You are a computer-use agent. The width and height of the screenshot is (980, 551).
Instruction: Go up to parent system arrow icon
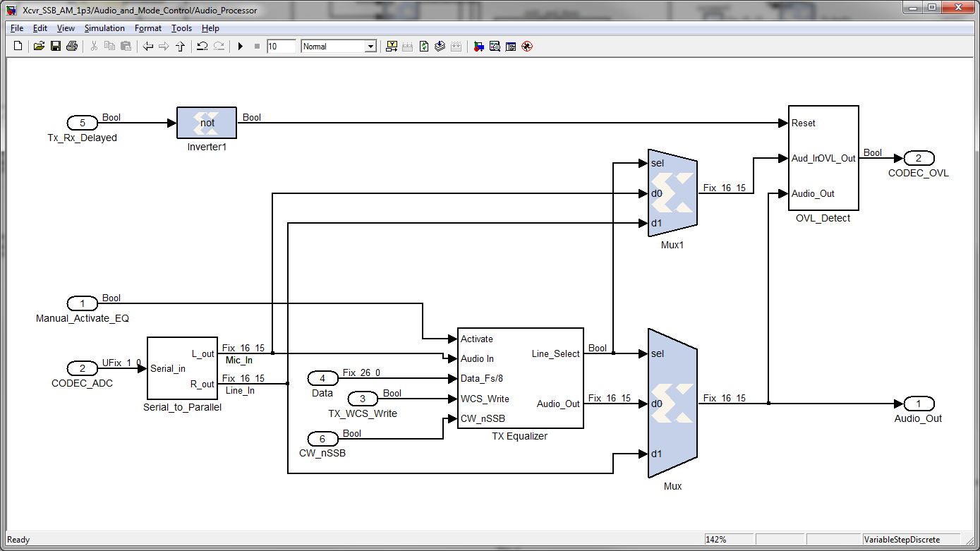coord(180,47)
